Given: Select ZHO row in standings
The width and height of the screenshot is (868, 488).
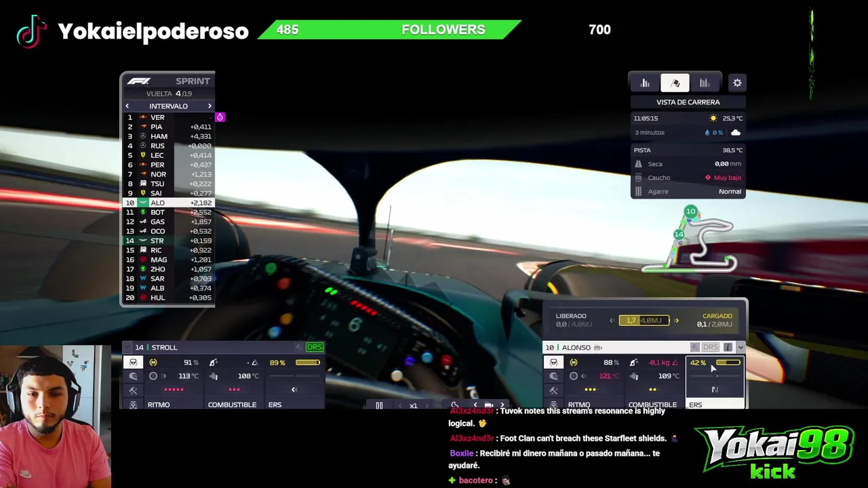Looking at the screenshot, I should tap(167, 269).
